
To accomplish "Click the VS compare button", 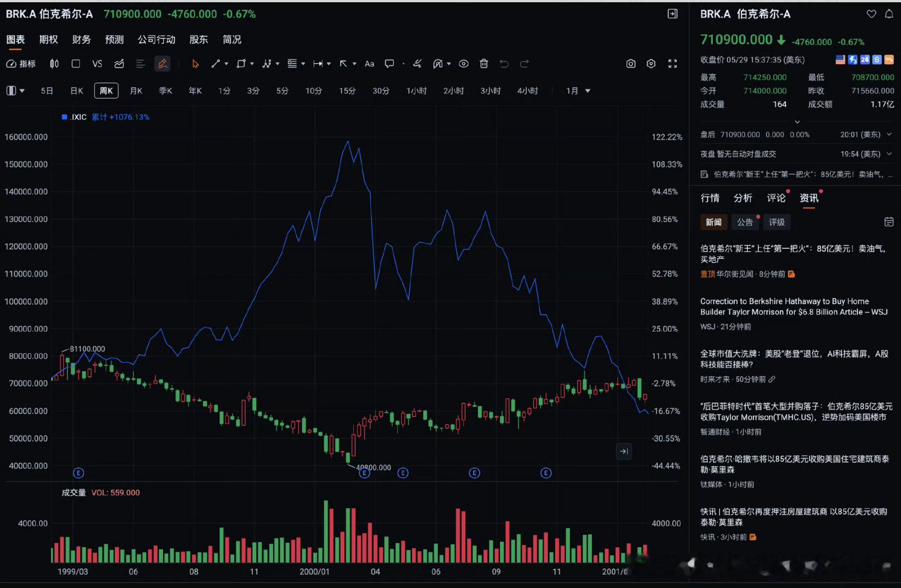I will 97,64.
